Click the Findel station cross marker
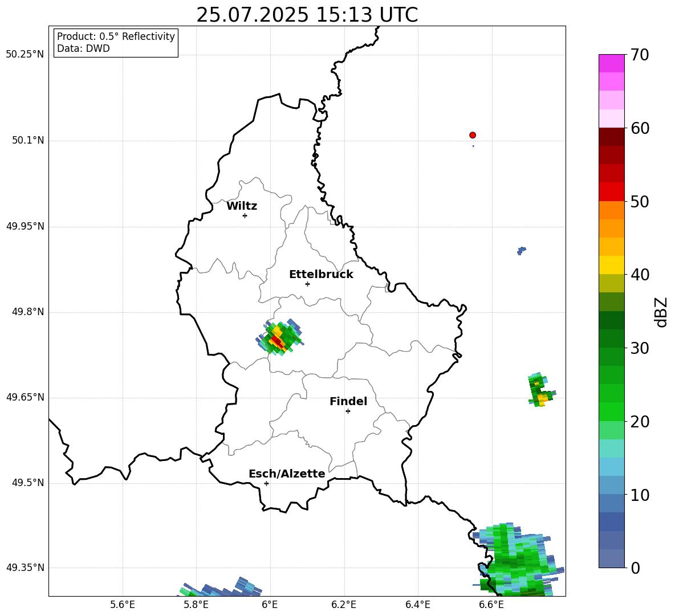 (348, 411)
